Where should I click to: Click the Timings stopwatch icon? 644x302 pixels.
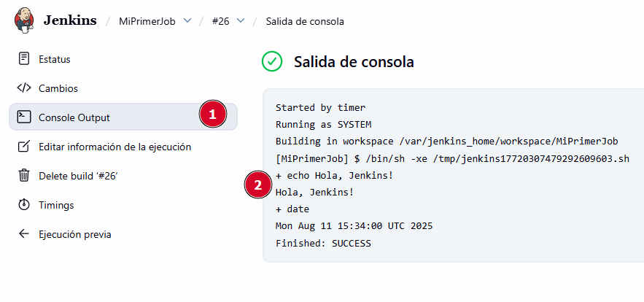[x=24, y=205]
